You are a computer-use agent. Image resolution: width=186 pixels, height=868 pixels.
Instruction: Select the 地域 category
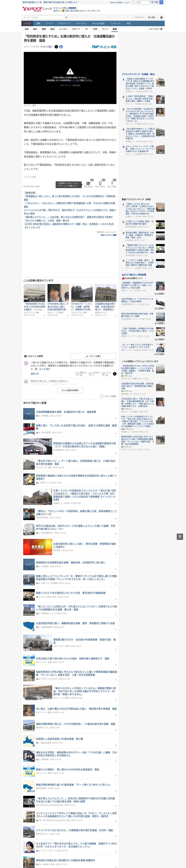click(x=114, y=29)
